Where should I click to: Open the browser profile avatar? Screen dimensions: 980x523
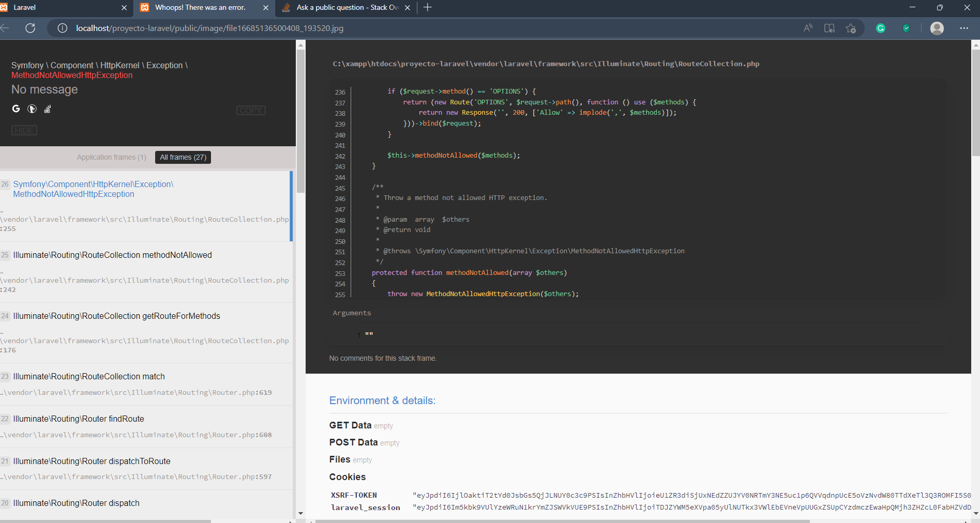point(937,28)
